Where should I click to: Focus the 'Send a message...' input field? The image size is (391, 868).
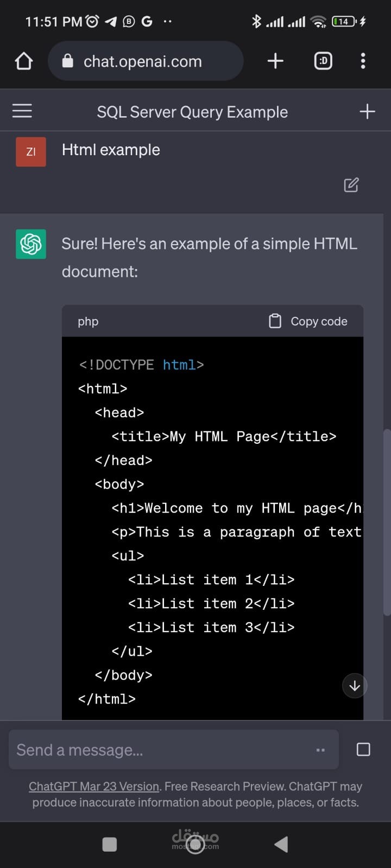tap(163, 750)
